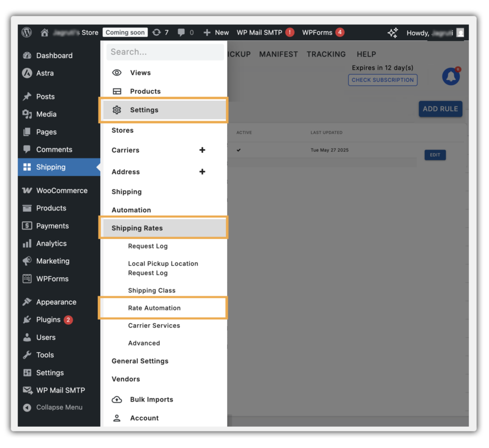Focus the Search field in the flyout
The image size is (489, 448).
(x=165, y=52)
